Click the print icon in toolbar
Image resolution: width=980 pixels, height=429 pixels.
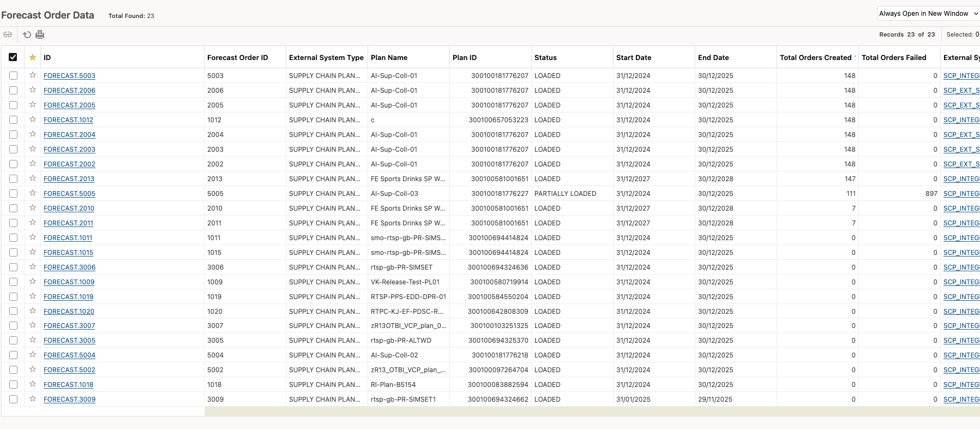click(40, 34)
